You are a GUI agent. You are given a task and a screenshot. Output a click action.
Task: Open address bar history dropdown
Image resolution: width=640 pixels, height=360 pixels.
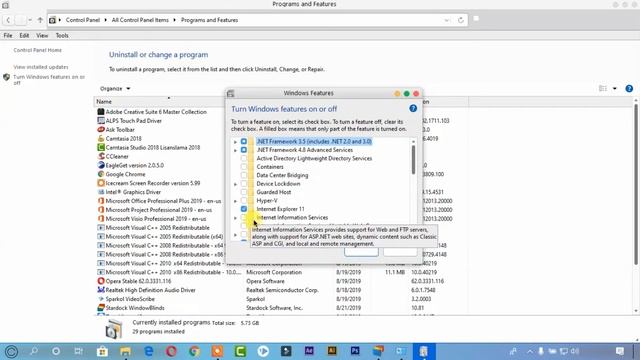tap(447, 20)
